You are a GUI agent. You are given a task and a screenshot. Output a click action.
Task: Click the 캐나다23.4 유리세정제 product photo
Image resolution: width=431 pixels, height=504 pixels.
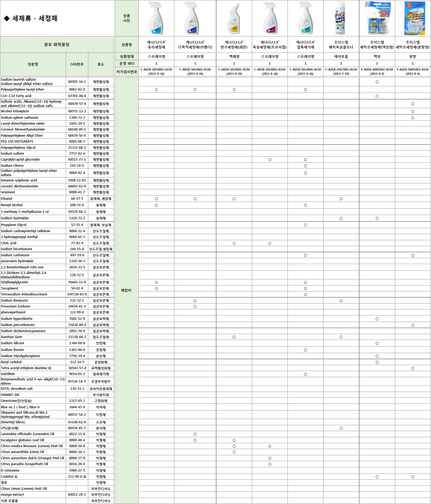[x=156, y=18]
